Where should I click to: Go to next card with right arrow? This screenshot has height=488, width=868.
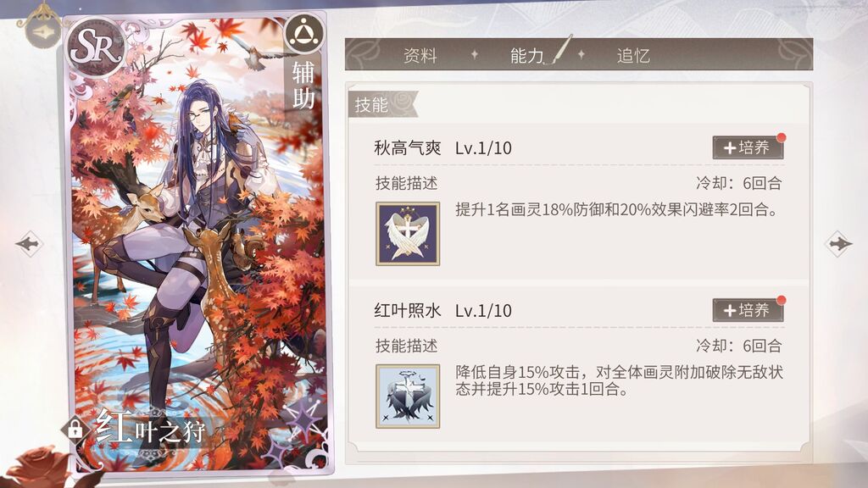tap(838, 243)
